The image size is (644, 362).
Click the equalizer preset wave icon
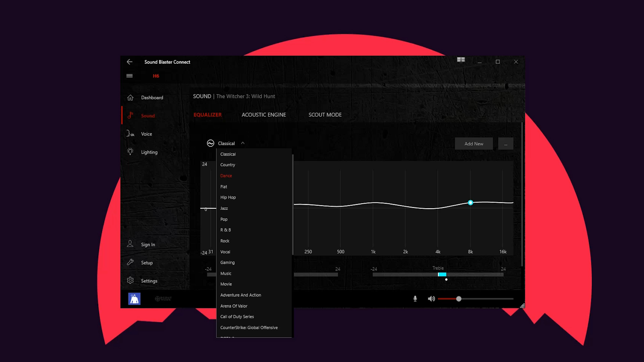click(x=210, y=143)
